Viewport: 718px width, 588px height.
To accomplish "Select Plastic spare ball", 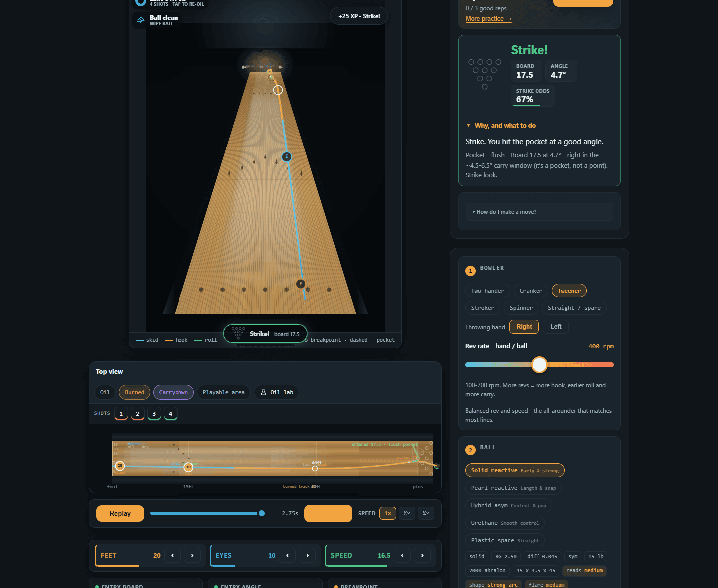I will [x=505, y=540].
